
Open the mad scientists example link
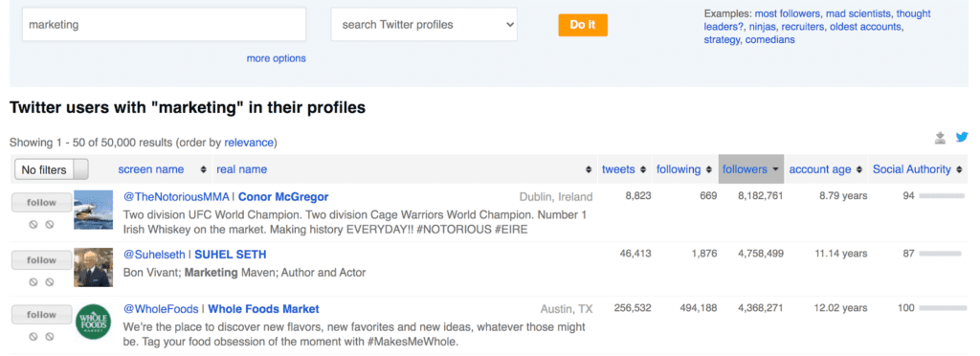858,13
